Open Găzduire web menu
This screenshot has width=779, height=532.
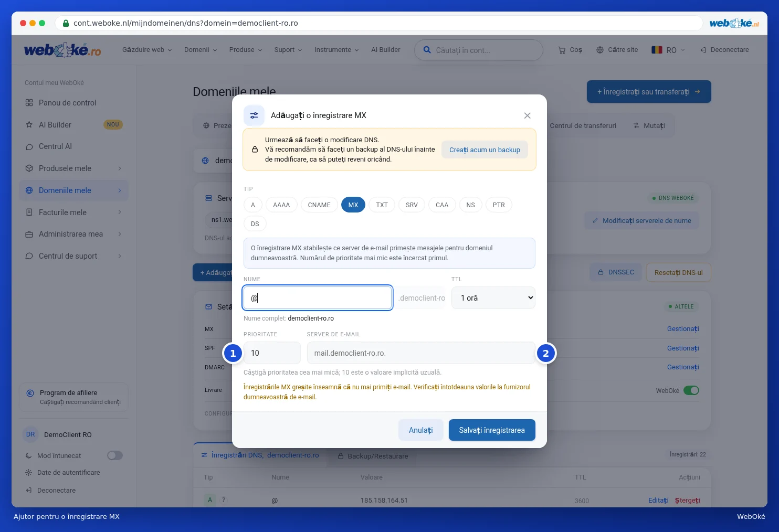click(147, 50)
